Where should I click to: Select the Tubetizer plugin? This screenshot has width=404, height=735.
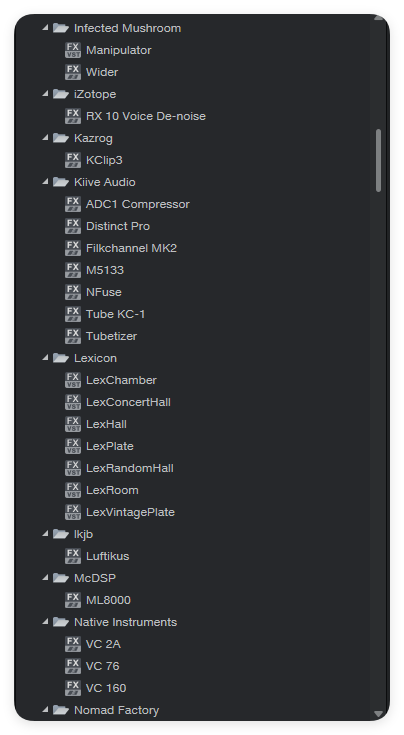click(112, 336)
